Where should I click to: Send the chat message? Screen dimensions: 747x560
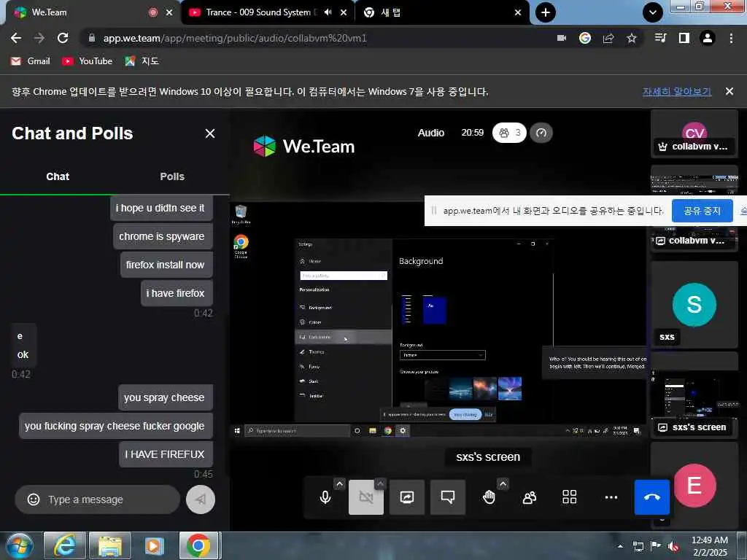(x=201, y=499)
